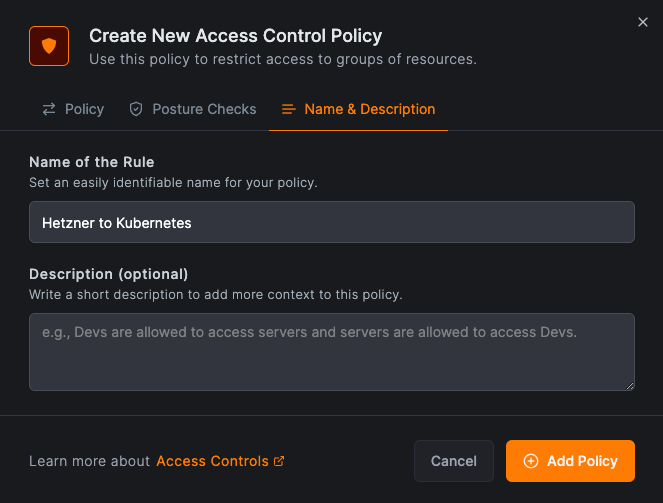Click the Description (optional) label
This screenshot has width=663, height=503.
click(108, 274)
